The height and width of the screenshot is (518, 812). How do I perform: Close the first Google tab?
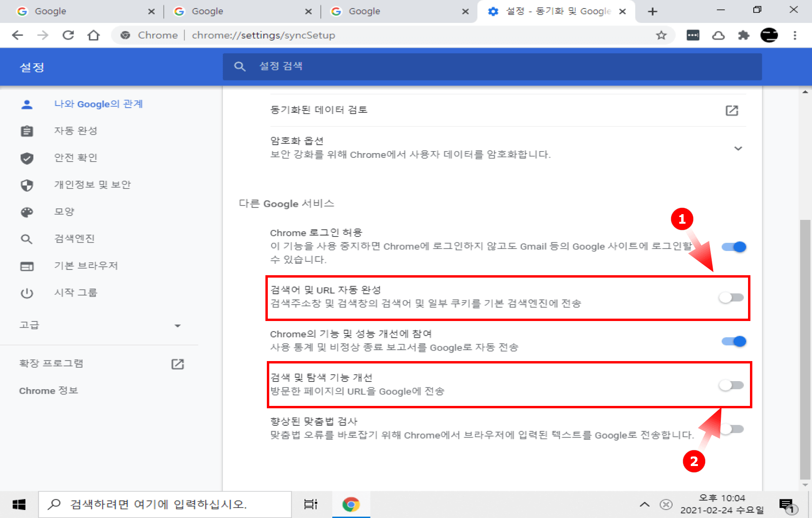tap(151, 11)
